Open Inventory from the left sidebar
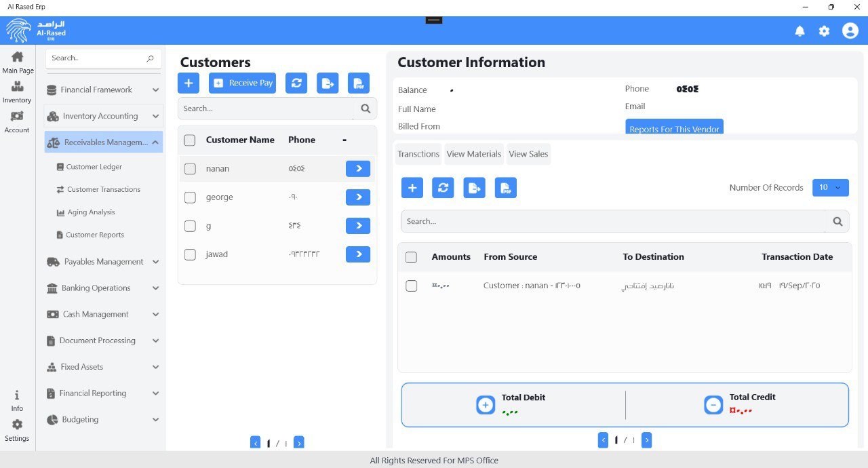 [17, 92]
